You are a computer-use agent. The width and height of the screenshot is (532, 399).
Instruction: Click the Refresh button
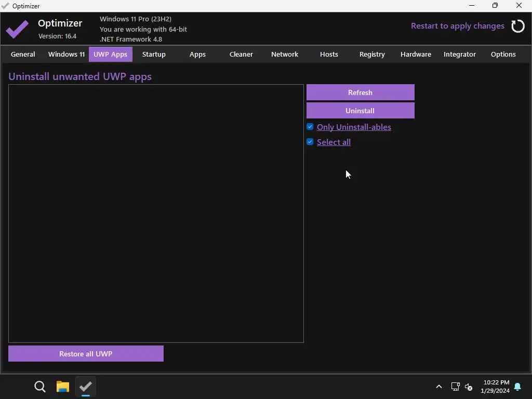(x=361, y=92)
